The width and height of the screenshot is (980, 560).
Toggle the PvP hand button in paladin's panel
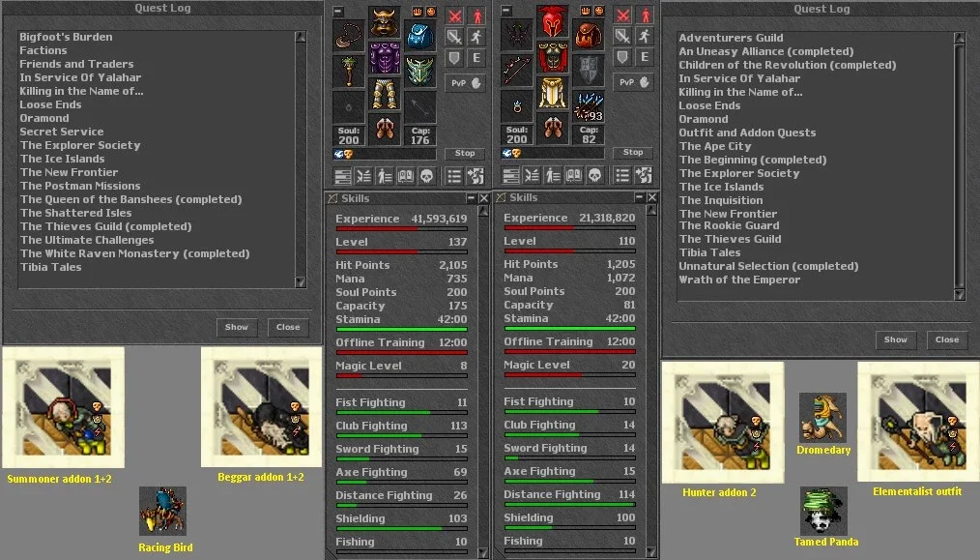click(634, 82)
